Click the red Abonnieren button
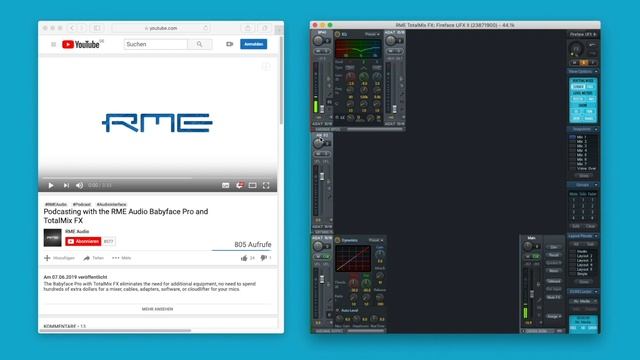The width and height of the screenshot is (640, 360). click(x=83, y=242)
